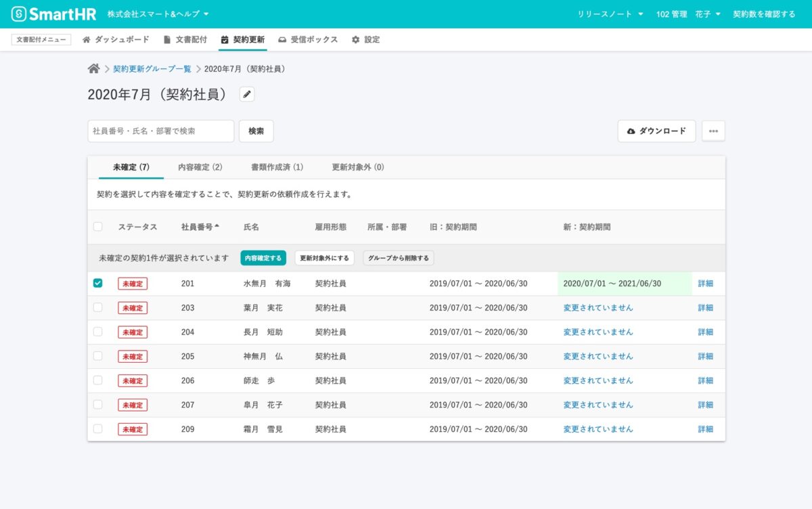This screenshot has height=509, width=812.
Task: Select all rows with the header checkbox
Action: pyautogui.click(x=97, y=227)
